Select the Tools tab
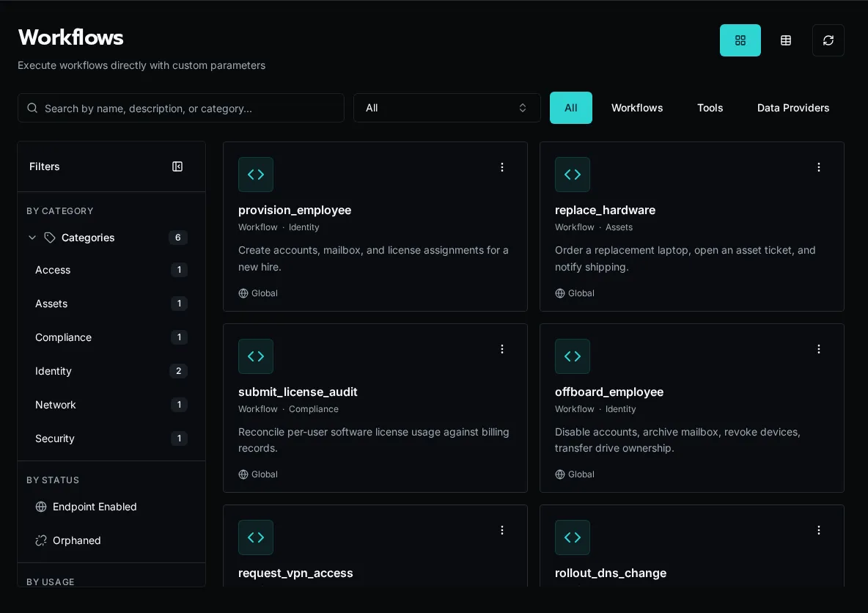Image resolution: width=868 pixels, height=613 pixels. point(710,108)
